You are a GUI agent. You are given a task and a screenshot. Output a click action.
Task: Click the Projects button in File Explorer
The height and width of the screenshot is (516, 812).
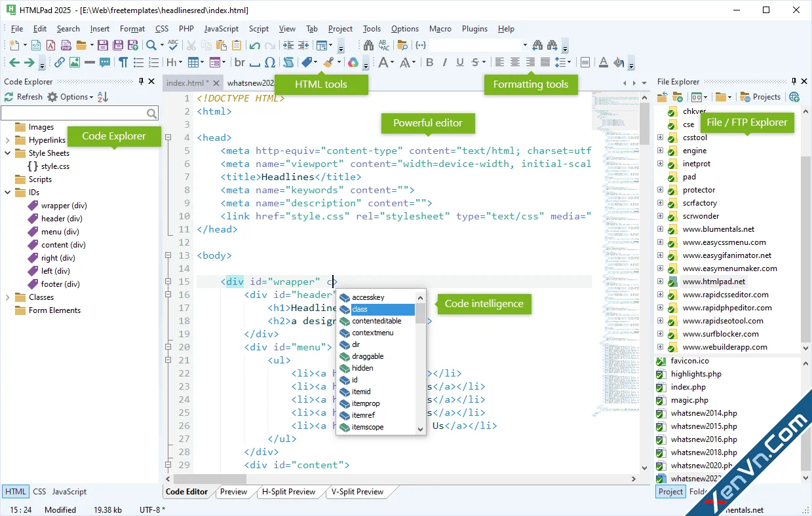coord(760,97)
